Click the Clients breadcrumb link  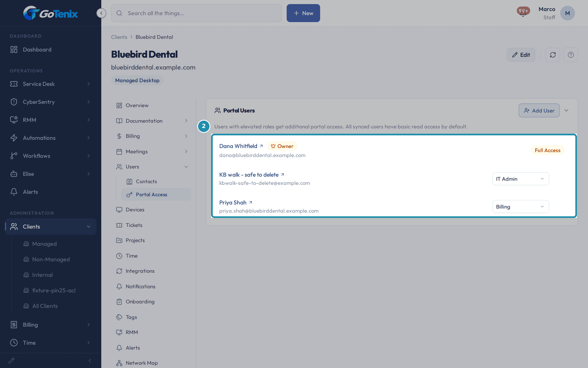click(x=119, y=37)
